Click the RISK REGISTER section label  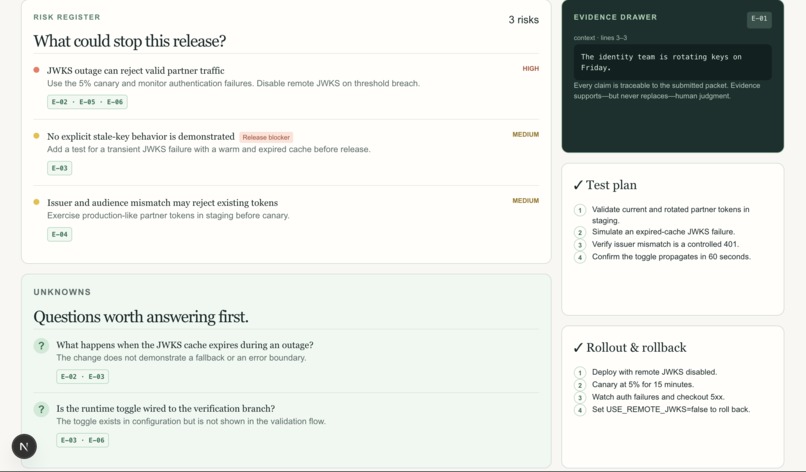pos(67,17)
